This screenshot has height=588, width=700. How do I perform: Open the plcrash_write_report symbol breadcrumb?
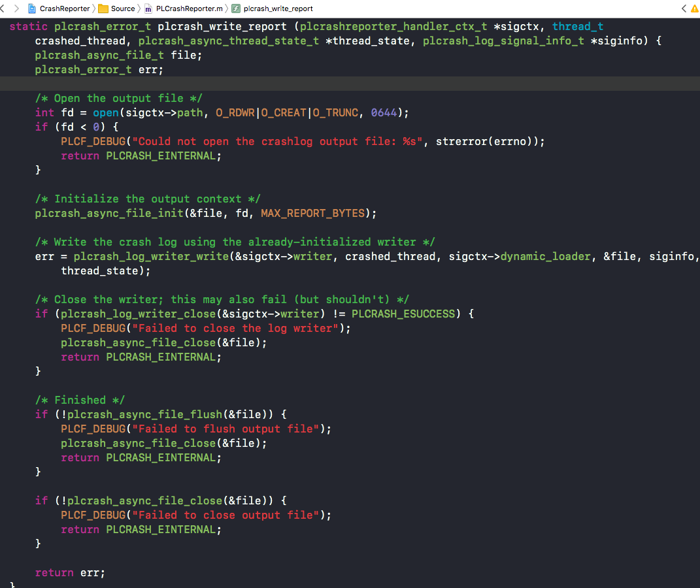click(278, 8)
